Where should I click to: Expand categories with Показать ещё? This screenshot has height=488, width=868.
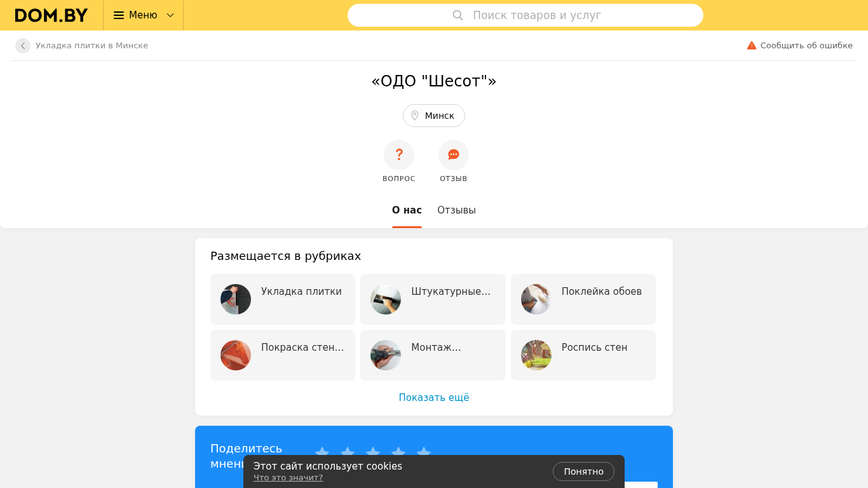click(x=434, y=398)
